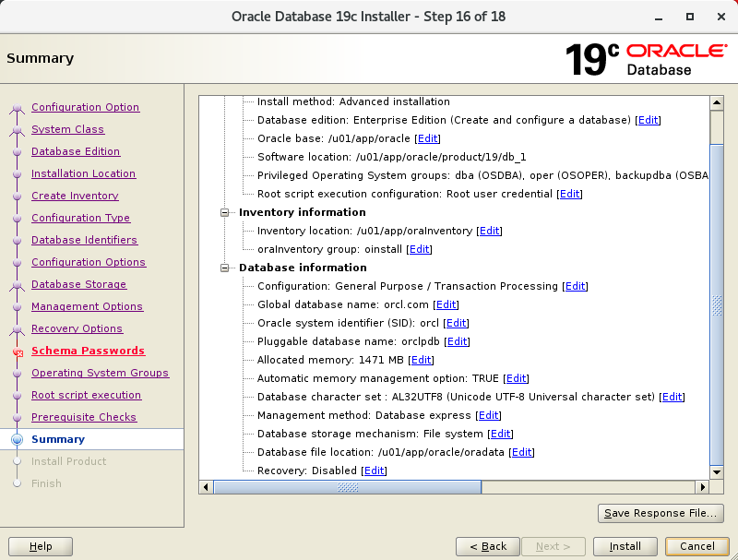Minimize the installer window
Image resolution: width=738 pixels, height=560 pixels.
click(x=659, y=17)
